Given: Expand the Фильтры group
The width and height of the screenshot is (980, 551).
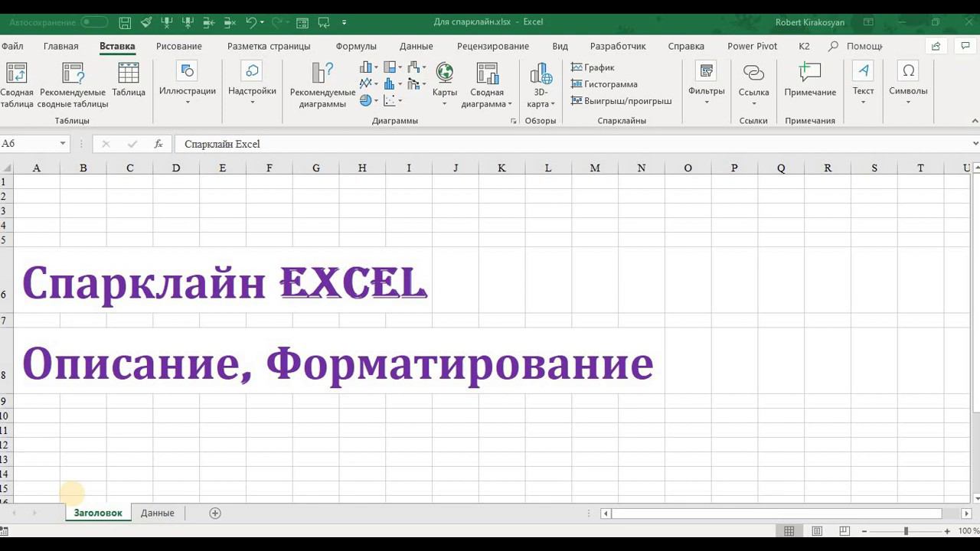Looking at the screenshot, I should pyautogui.click(x=706, y=84).
